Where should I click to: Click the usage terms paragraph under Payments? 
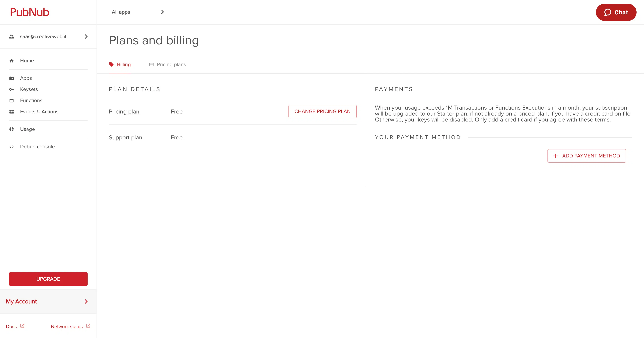tap(503, 114)
